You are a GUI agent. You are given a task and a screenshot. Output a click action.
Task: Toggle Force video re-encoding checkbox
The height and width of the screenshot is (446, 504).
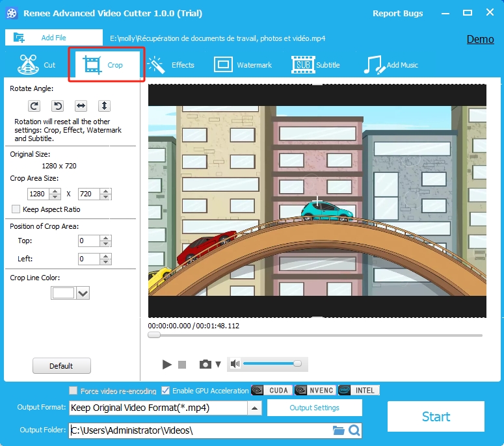(73, 391)
